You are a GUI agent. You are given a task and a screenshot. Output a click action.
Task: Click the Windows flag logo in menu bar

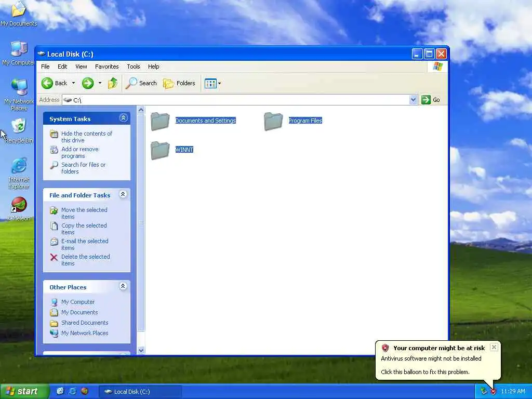437,66
